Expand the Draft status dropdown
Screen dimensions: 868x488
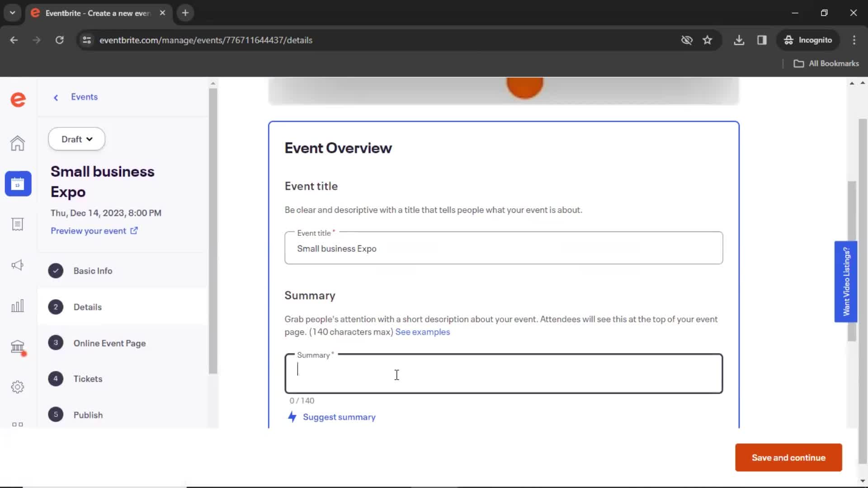(x=76, y=138)
